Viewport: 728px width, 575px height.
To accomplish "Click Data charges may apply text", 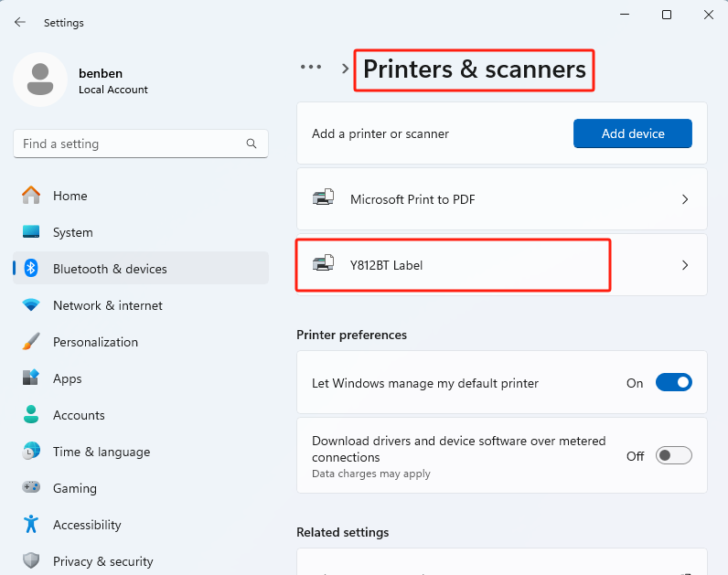I will tap(371, 474).
